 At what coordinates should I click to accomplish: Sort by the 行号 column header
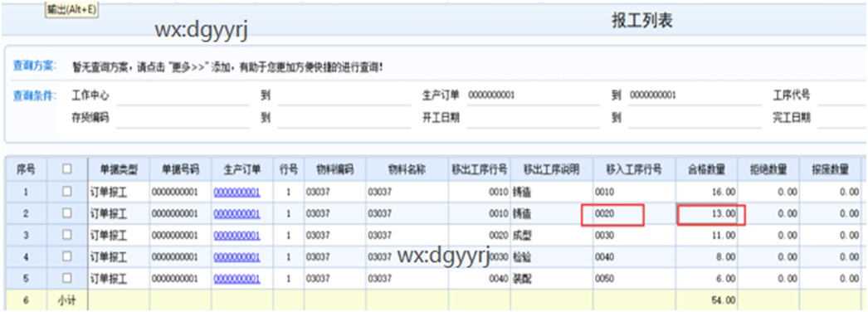(289, 170)
